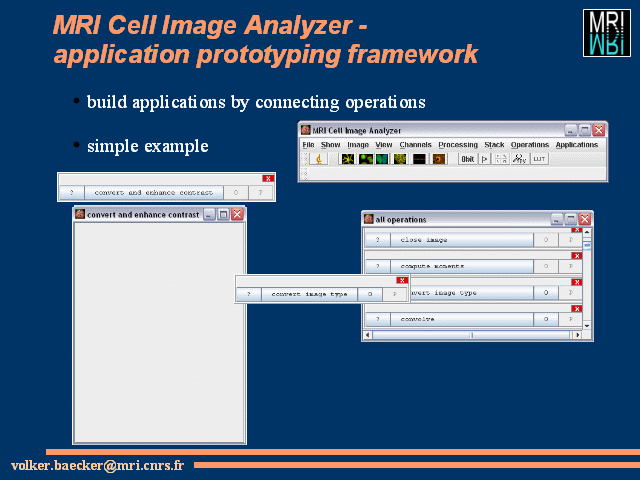Viewport: 640px width, 480px height.
Task: Click the 'O' button of the floating operation
Action: point(370,294)
